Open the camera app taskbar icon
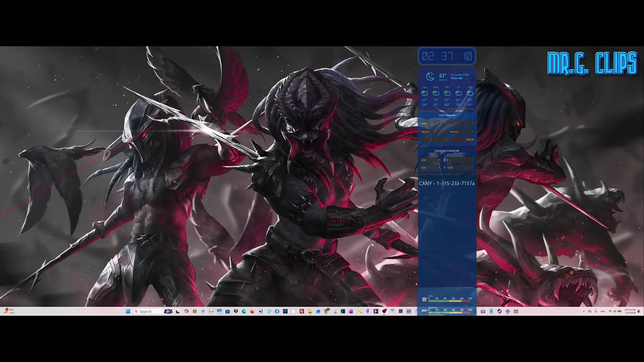Viewport: 644px width, 362px height. (x=483, y=311)
